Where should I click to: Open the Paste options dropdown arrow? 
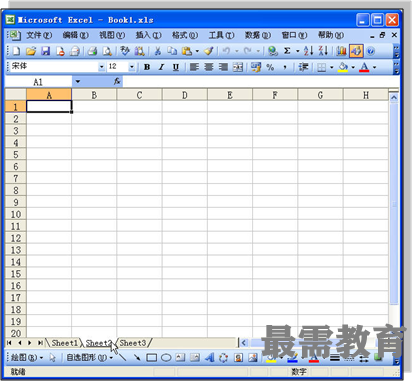(x=197, y=51)
